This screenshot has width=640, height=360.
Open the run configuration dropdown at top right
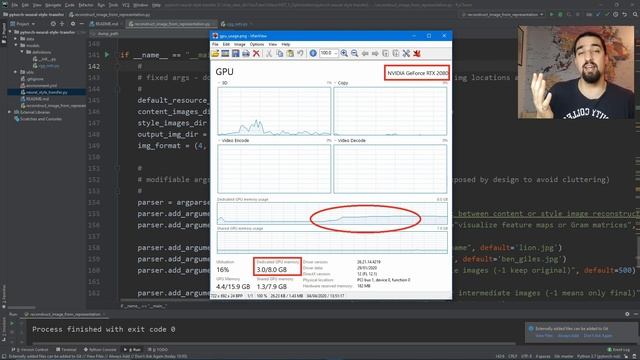click(x=502, y=14)
